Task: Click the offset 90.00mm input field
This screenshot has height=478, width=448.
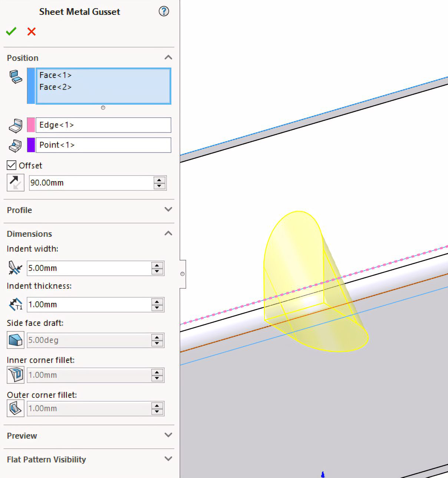Action: click(91, 183)
